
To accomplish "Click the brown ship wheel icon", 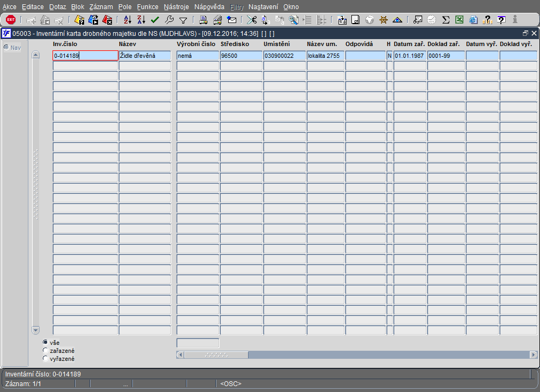I will [x=384, y=20].
